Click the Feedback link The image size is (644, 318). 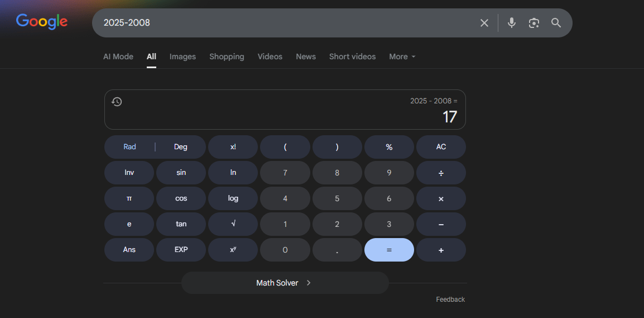click(450, 300)
